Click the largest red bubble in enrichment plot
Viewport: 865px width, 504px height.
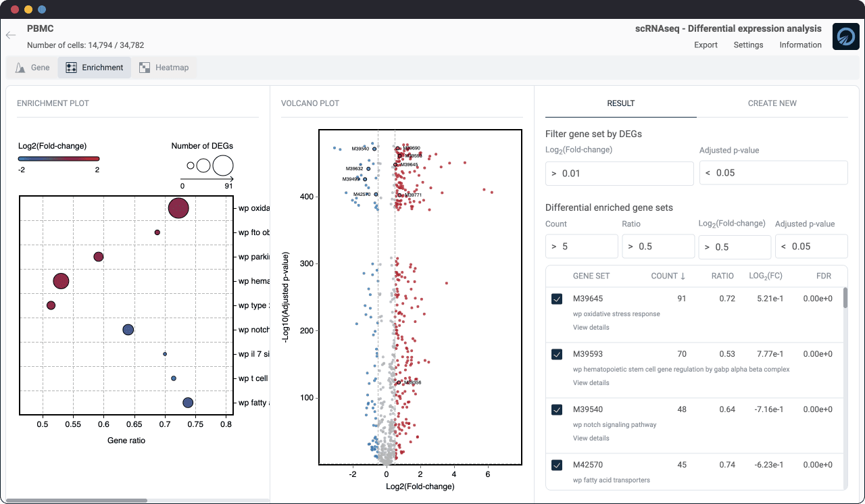[178, 208]
